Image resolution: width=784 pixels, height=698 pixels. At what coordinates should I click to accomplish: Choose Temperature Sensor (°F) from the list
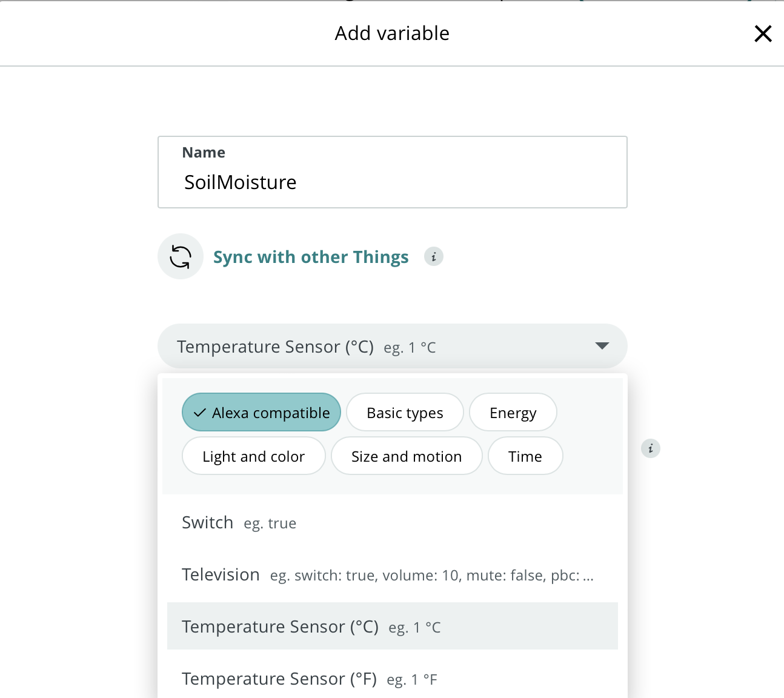pyautogui.click(x=279, y=679)
